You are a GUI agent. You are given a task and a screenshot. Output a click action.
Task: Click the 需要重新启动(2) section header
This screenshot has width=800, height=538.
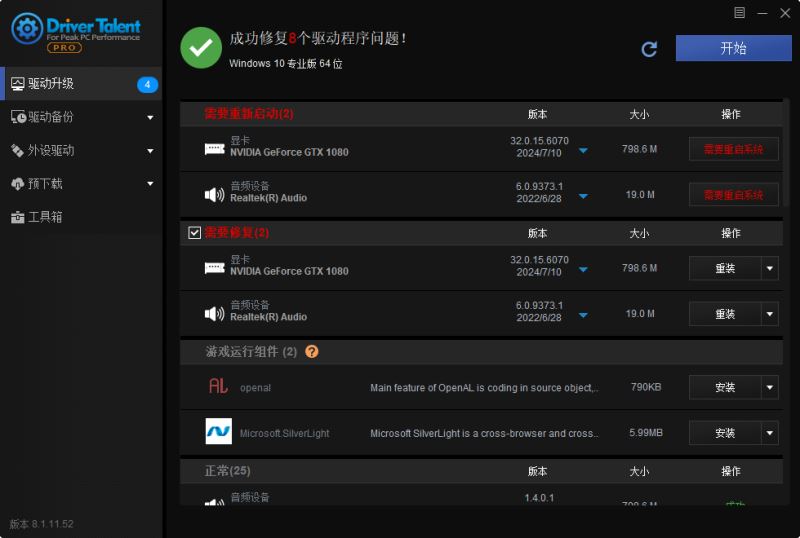481,114
